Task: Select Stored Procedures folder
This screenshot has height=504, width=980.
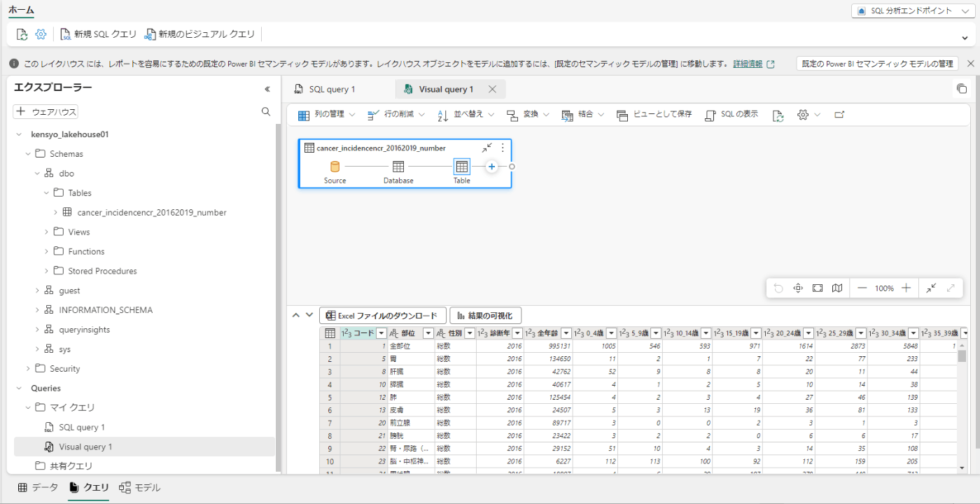Action: (x=102, y=271)
